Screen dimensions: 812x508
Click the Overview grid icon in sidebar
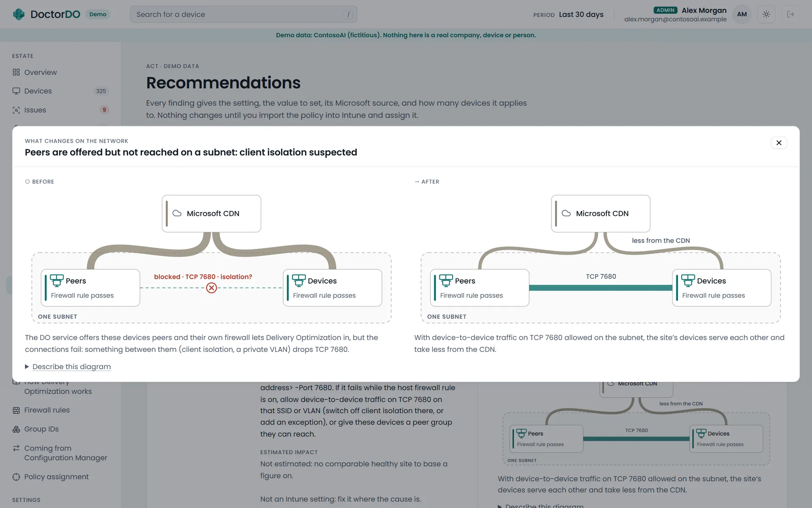coord(16,72)
